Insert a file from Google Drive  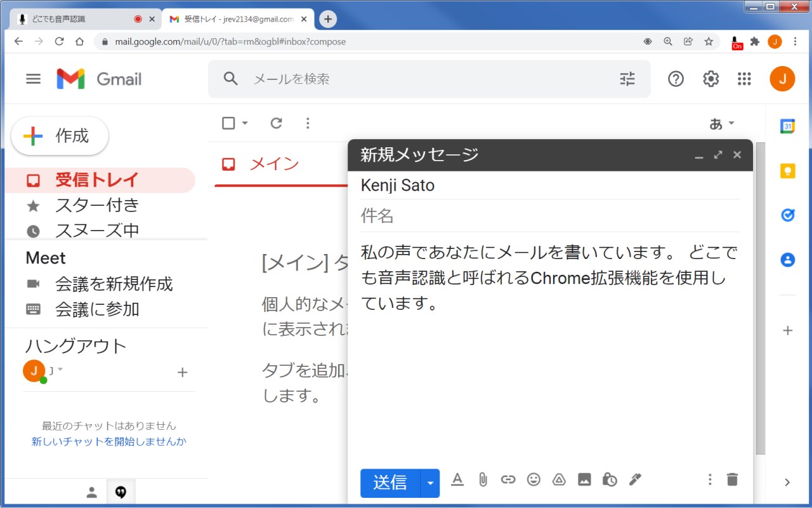[x=559, y=480]
